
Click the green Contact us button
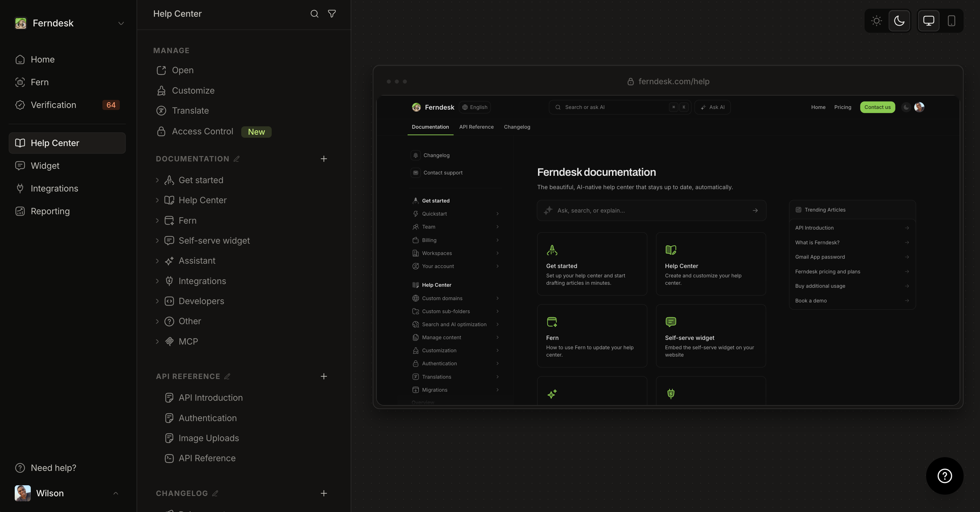click(877, 107)
